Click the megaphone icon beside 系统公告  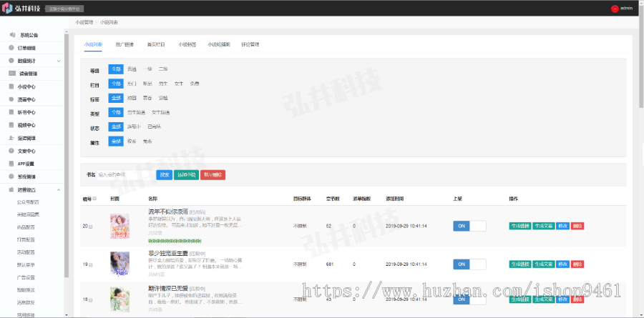tap(13, 35)
